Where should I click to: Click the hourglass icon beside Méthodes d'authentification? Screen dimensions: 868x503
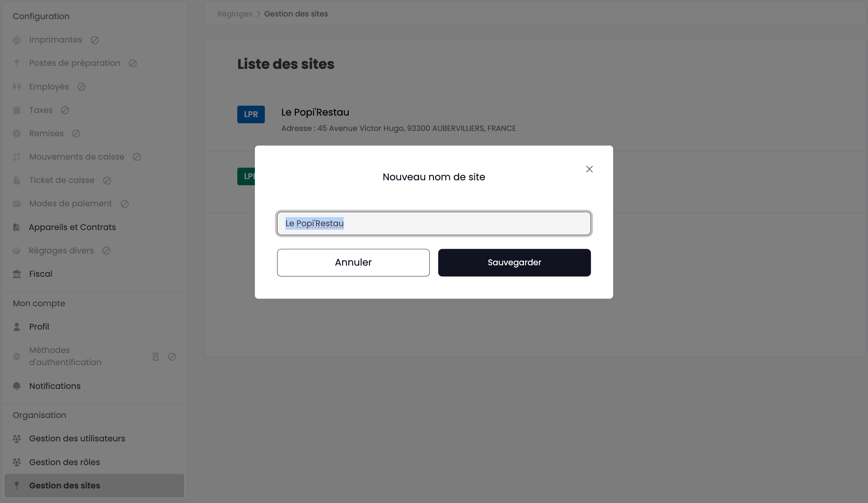155,357
